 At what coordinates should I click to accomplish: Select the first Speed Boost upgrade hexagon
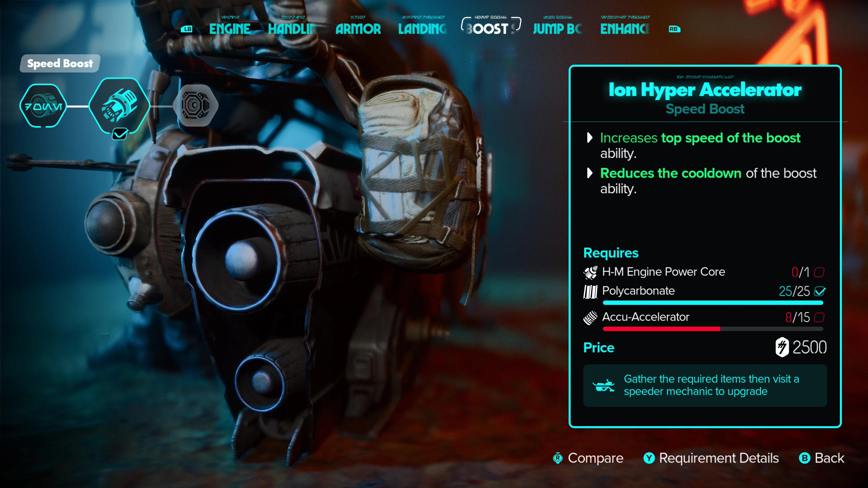[43, 106]
